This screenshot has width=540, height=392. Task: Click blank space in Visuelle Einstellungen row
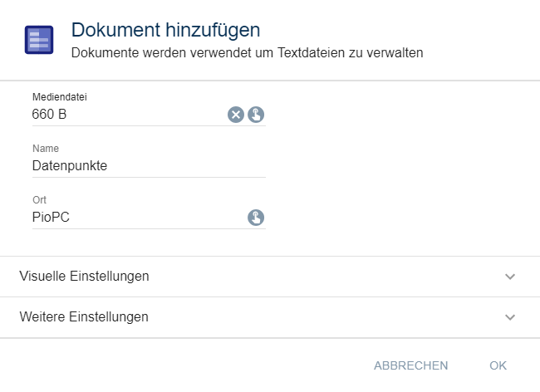pyautogui.click(x=332, y=277)
